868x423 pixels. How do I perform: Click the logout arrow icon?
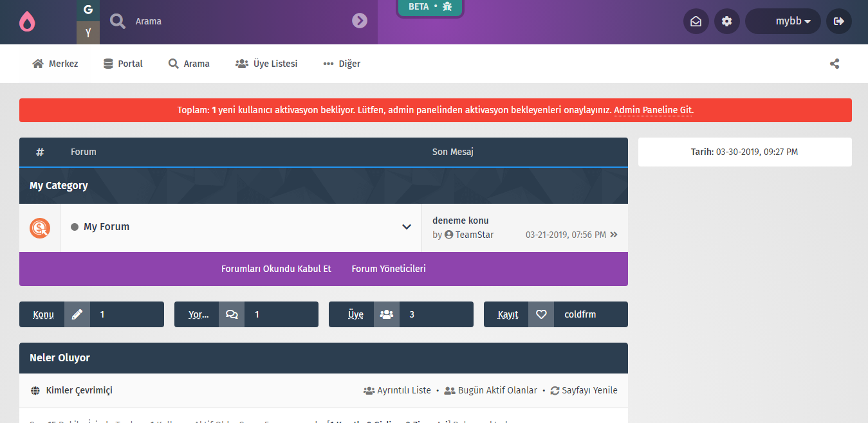pos(838,21)
